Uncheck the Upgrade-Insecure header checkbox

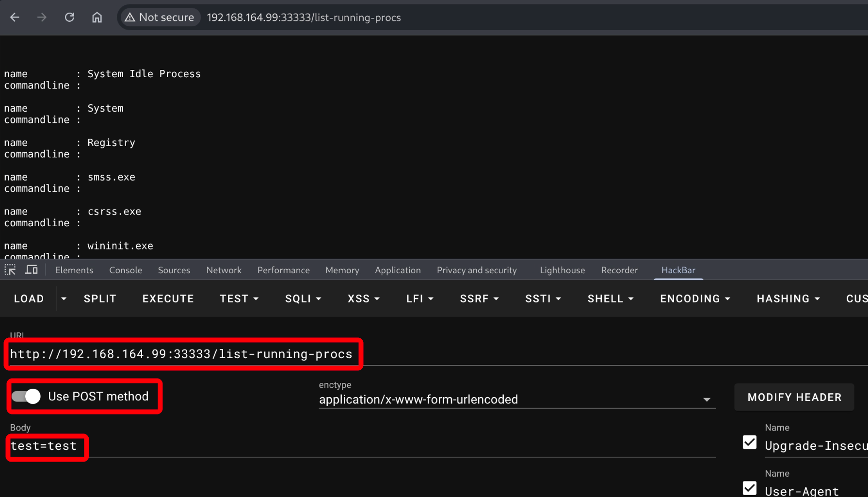[x=749, y=443]
